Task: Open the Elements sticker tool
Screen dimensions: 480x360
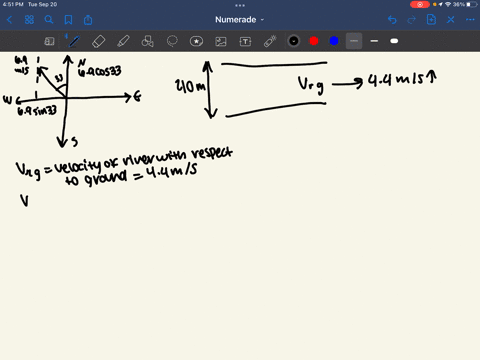Action: click(x=196, y=41)
